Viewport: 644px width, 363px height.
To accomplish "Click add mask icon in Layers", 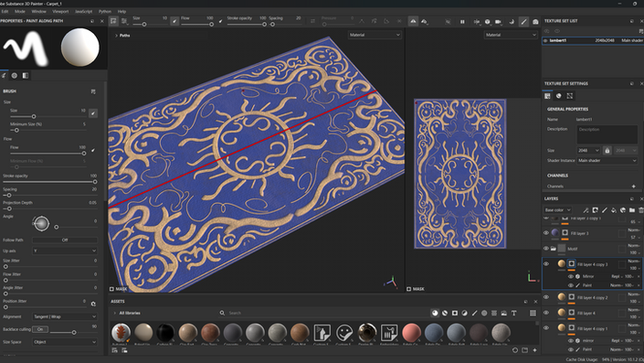I will [596, 210].
